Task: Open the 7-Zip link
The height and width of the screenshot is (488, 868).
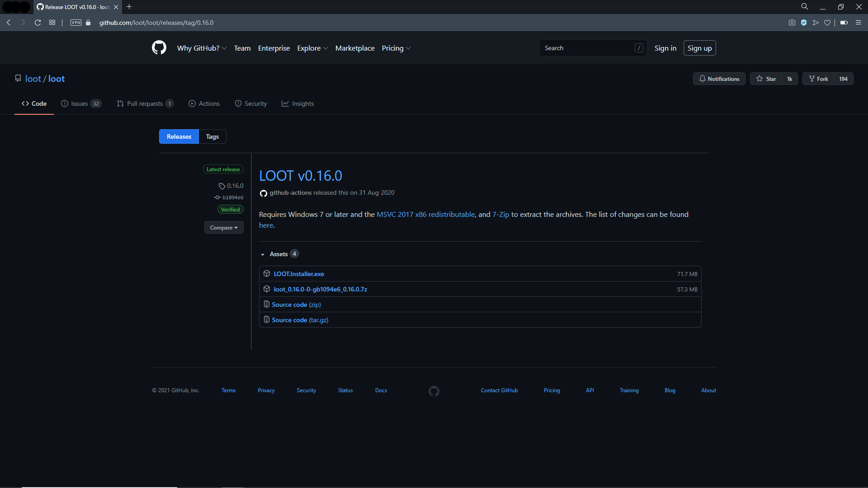Action: pyautogui.click(x=501, y=214)
